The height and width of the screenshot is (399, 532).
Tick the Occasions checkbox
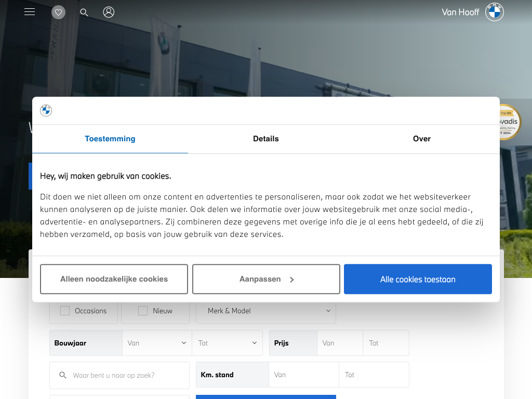click(65, 311)
